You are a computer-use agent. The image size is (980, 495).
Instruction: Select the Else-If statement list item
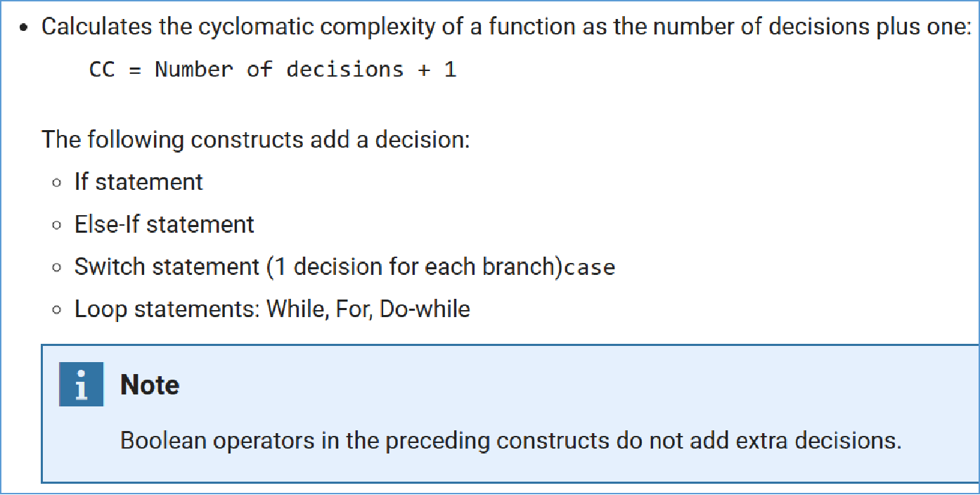click(x=165, y=224)
